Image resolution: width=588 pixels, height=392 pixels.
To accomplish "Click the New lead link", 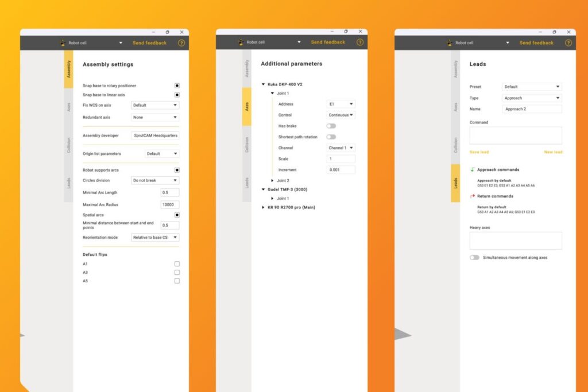I will coord(553,152).
